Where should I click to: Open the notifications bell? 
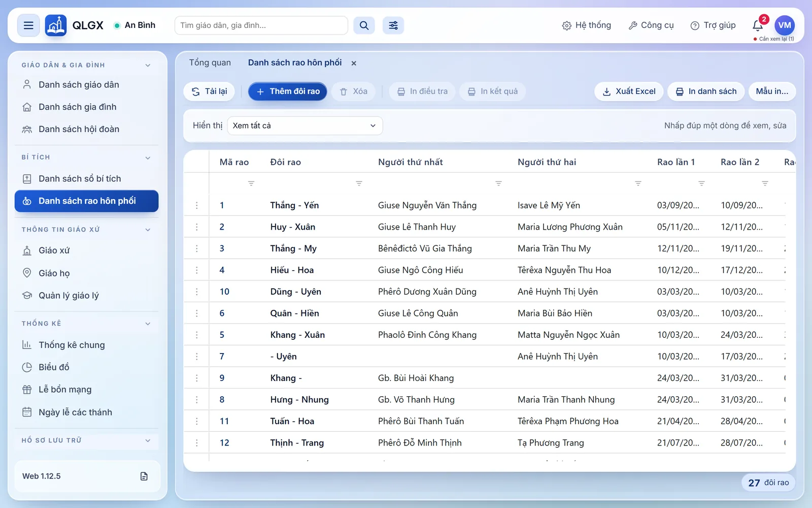pyautogui.click(x=758, y=25)
